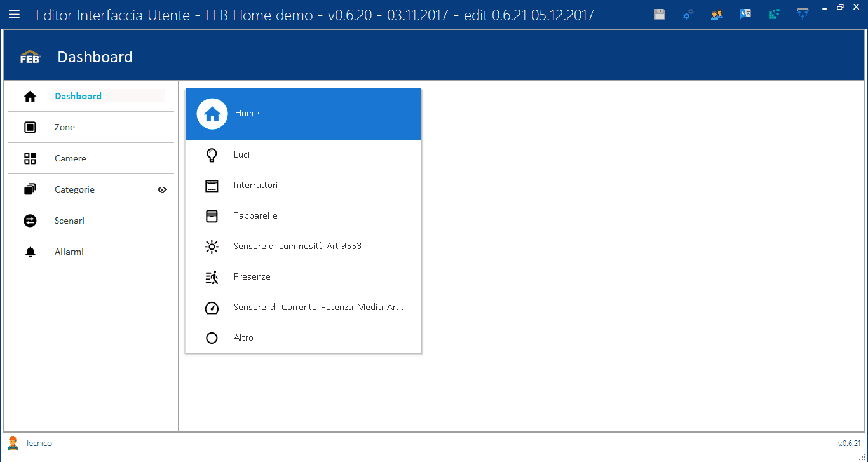868x462 pixels.
Task: Click the Scenari swap arrows icon
Action: [30, 221]
